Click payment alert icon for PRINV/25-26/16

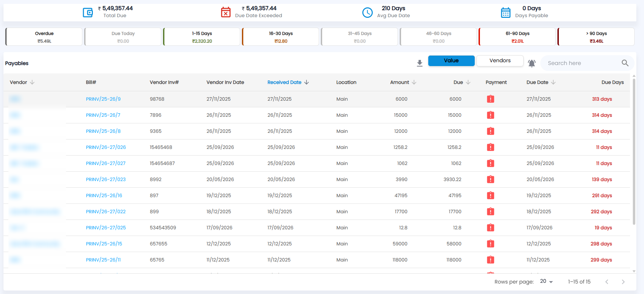click(490, 195)
